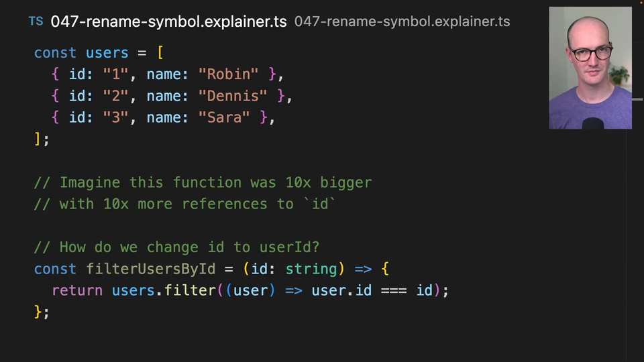Click the id parameter before the string type

pos(259,269)
